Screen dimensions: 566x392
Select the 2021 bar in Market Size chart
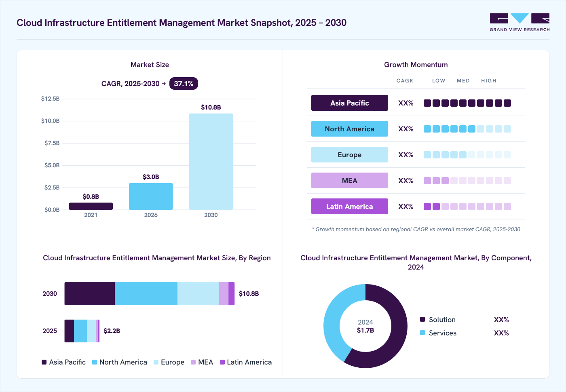point(91,206)
